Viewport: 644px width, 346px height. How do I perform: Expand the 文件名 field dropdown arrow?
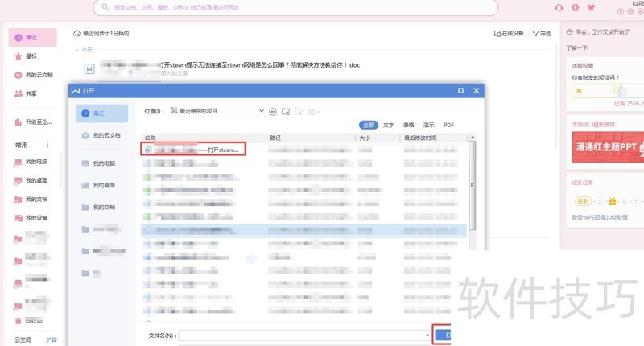[427, 336]
